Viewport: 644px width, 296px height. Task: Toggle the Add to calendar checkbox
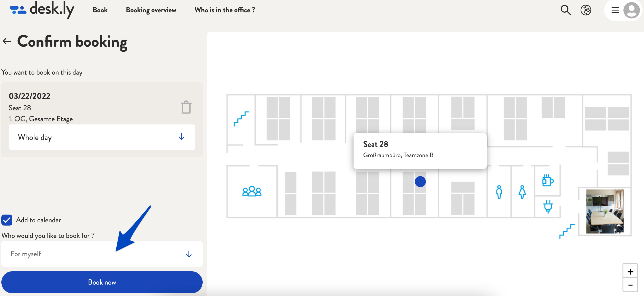[7, 220]
